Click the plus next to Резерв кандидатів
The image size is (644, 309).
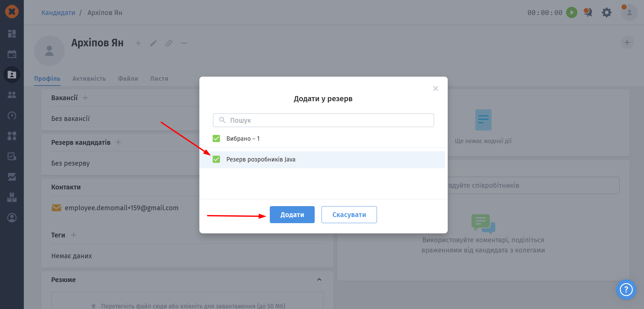click(118, 142)
